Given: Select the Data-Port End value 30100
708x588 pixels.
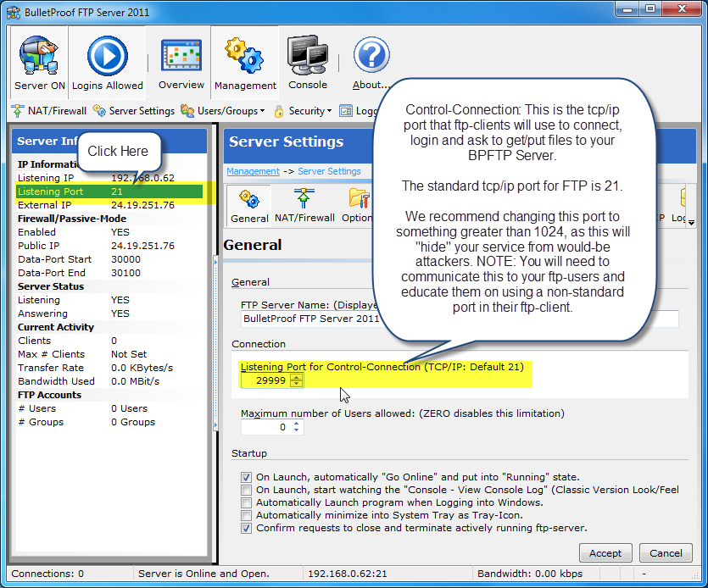Looking at the screenshot, I should pos(125,273).
